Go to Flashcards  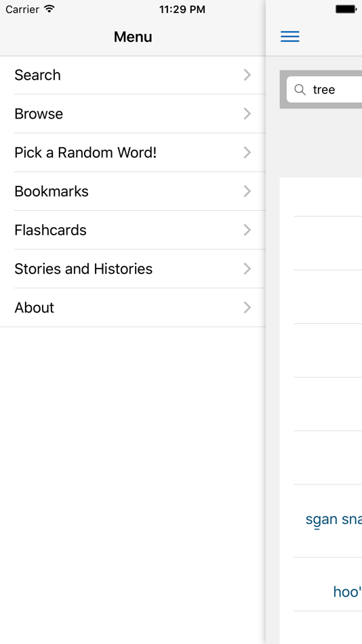point(133,230)
